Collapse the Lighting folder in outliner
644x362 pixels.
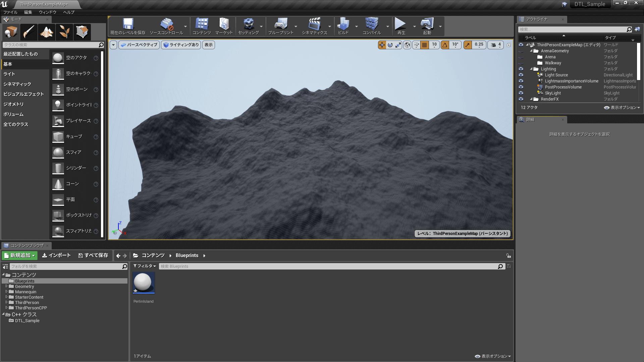coord(531,69)
